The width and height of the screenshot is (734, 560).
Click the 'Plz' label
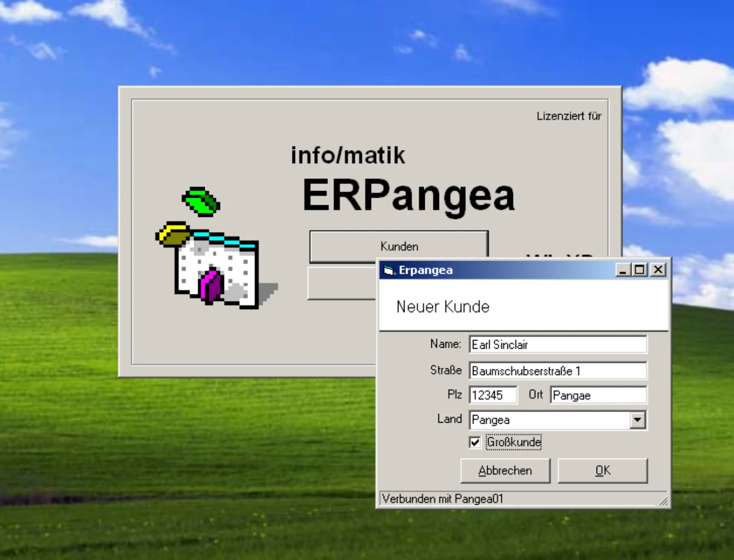(454, 394)
